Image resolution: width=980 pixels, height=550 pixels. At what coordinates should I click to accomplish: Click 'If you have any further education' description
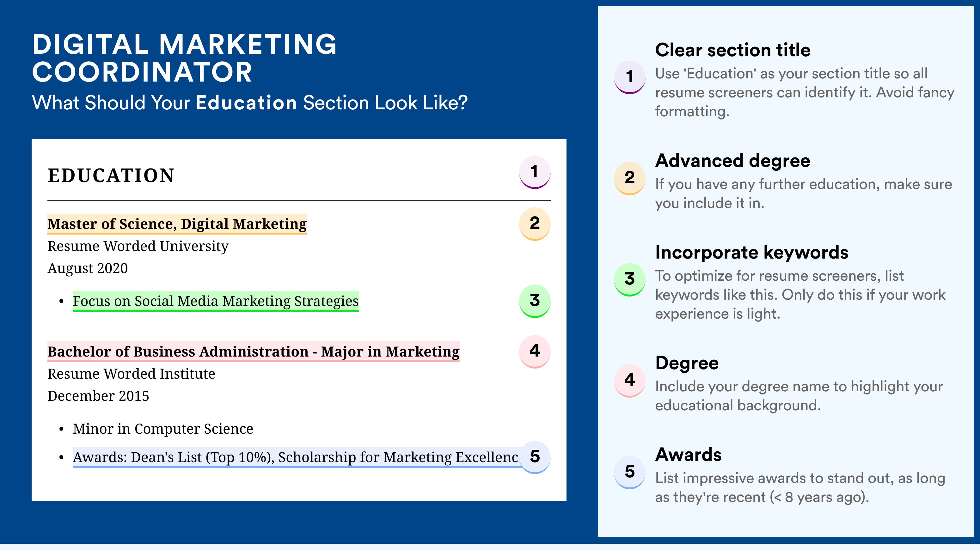coord(804,193)
